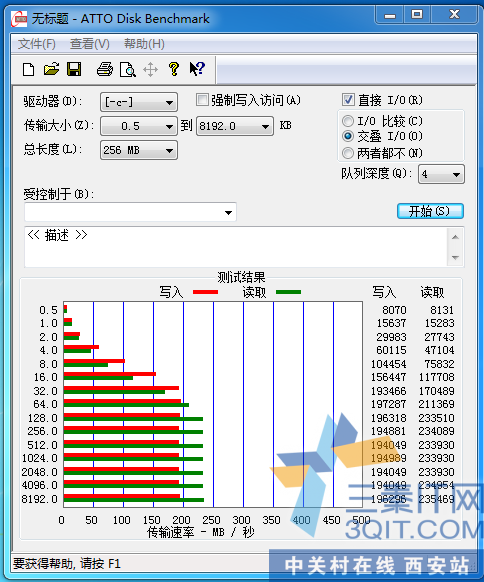The image size is (484, 582).
Task: Click the 写入 column header above the values
Action: tap(384, 292)
